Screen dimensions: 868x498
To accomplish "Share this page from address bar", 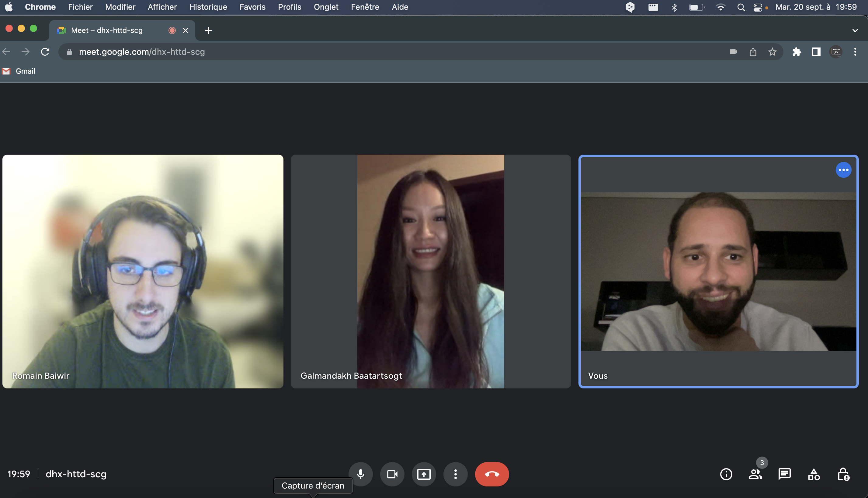I will [753, 52].
